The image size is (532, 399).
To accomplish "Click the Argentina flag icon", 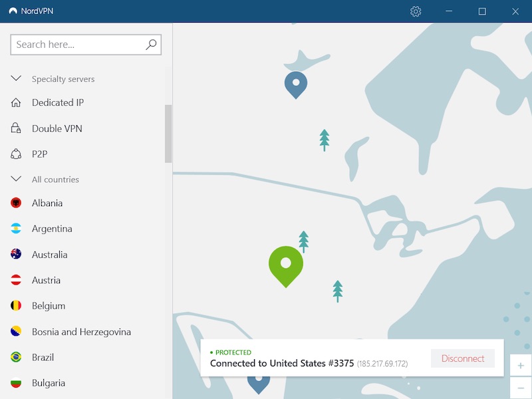I will coord(16,229).
